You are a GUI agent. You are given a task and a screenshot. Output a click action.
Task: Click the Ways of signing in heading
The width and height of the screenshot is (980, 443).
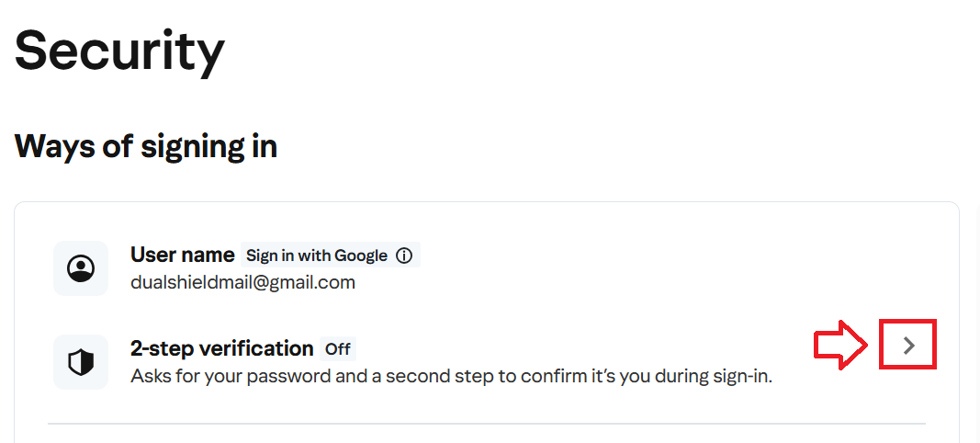tap(146, 145)
